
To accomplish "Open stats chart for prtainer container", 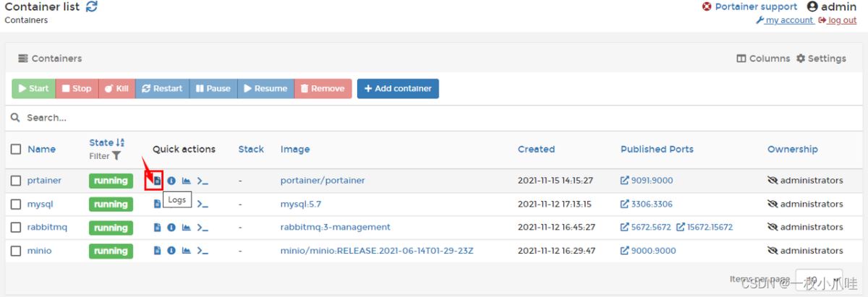I will pos(186,181).
